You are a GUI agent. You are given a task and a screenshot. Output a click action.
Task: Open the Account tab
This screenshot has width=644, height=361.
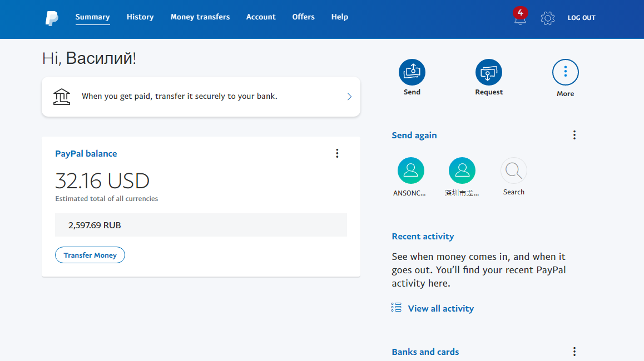click(261, 17)
